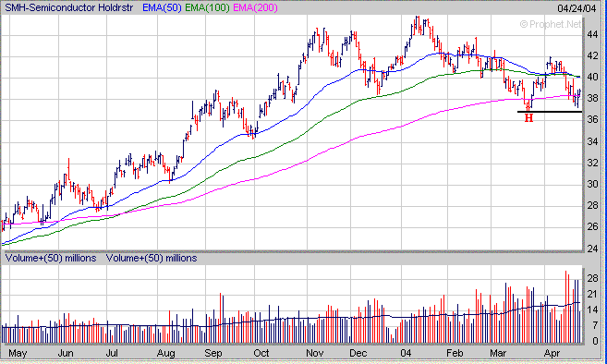Screen dimensions: 607x364
Task: Click the 26 price axis value
Action: coord(592,226)
